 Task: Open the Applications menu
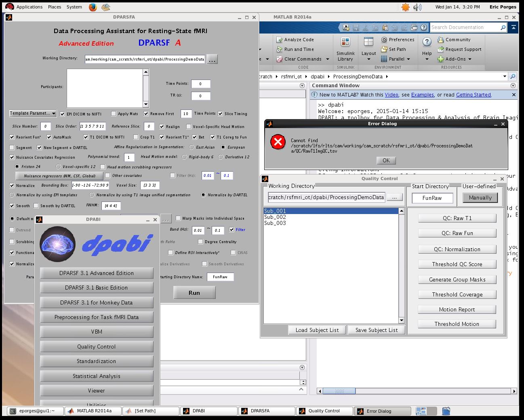(x=29, y=7)
